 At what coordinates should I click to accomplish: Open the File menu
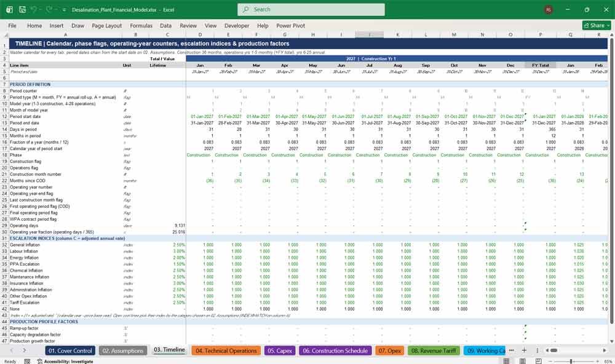pyautogui.click(x=12, y=25)
